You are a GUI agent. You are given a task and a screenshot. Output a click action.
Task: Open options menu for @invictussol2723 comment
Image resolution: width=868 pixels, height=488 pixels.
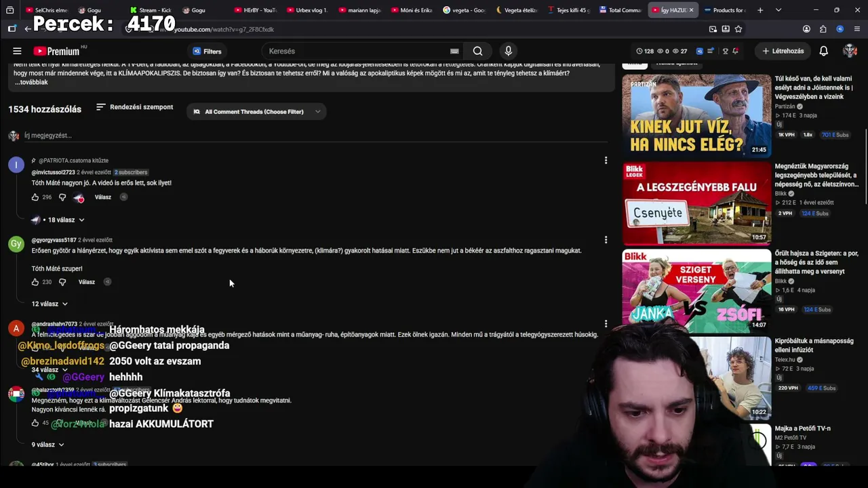(606, 161)
